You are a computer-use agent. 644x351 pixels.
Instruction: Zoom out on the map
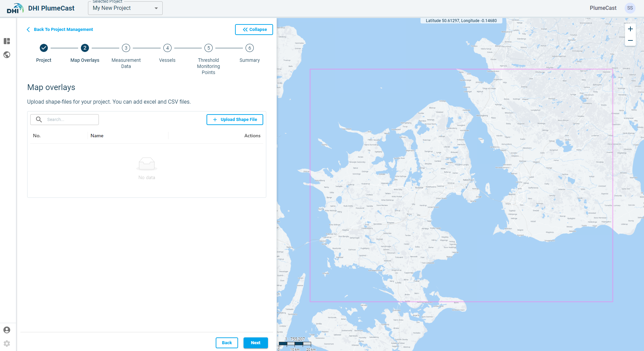coord(630,40)
